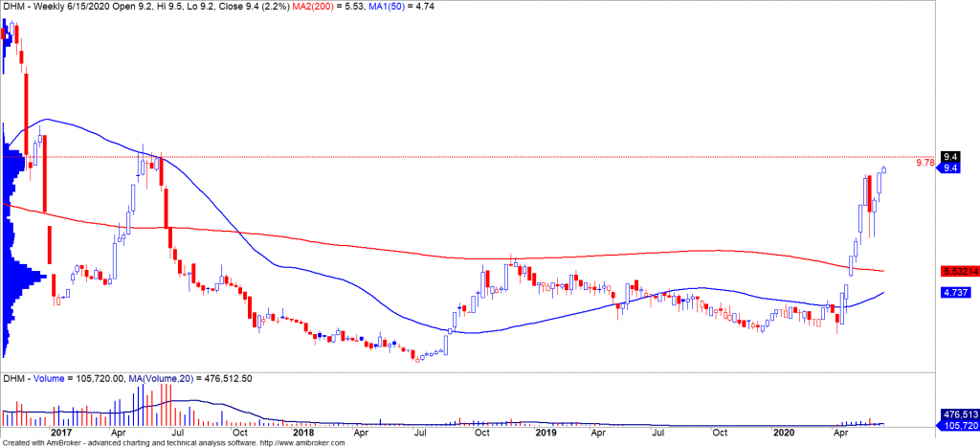This screenshot has height=447, width=980.
Task: Select the 2019 year marker on time axis
Action: pyautogui.click(x=546, y=433)
